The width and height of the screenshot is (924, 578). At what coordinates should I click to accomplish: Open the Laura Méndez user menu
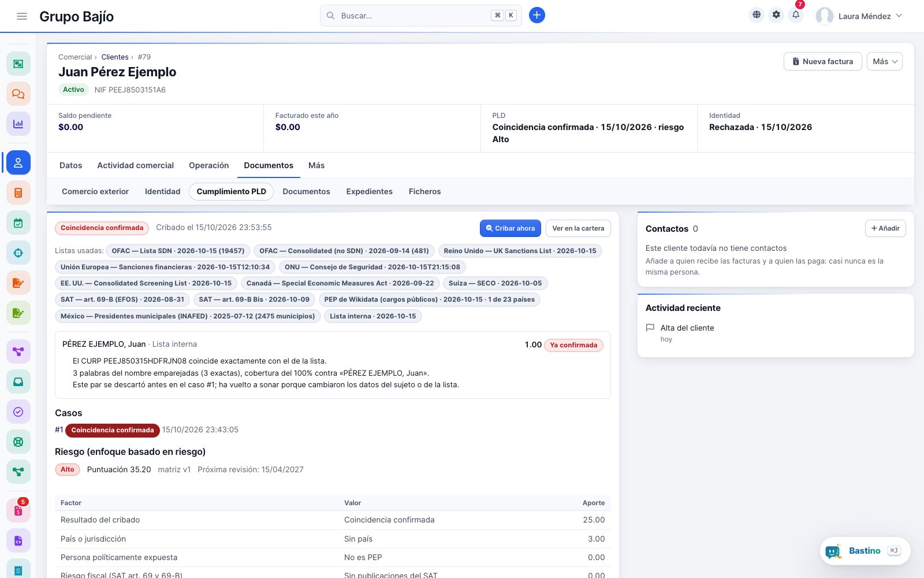point(859,16)
